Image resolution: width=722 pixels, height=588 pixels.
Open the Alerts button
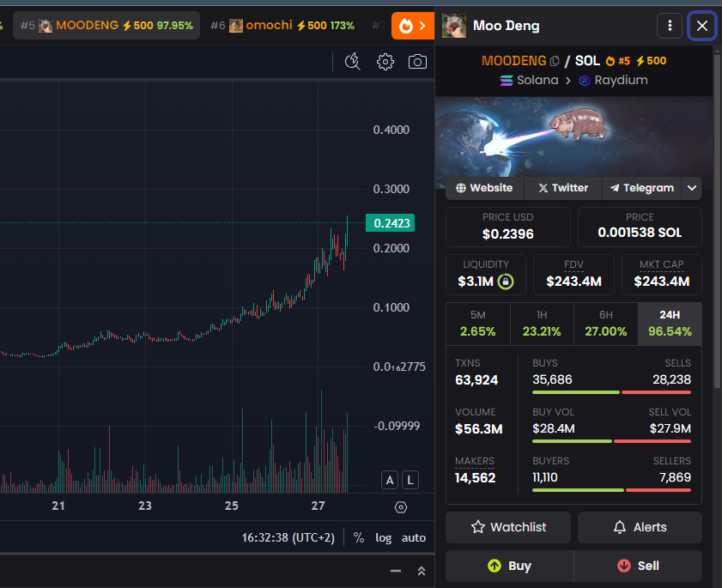click(x=640, y=527)
